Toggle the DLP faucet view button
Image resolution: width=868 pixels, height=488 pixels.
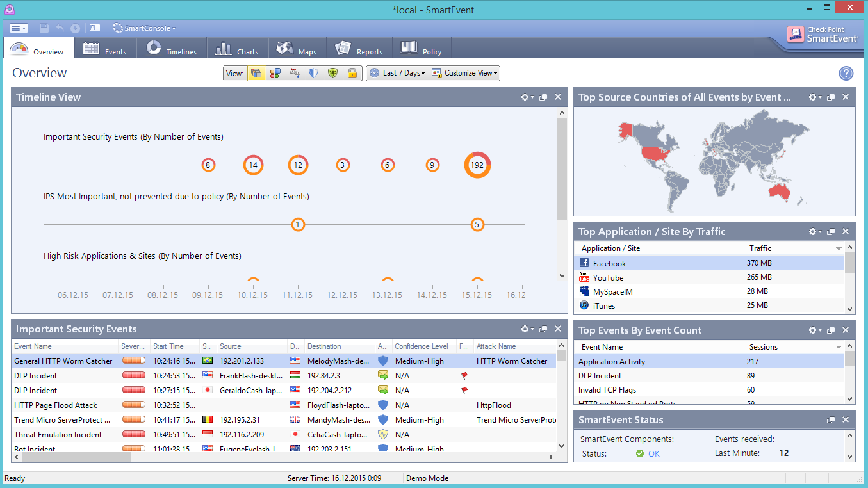pyautogui.click(x=295, y=74)
